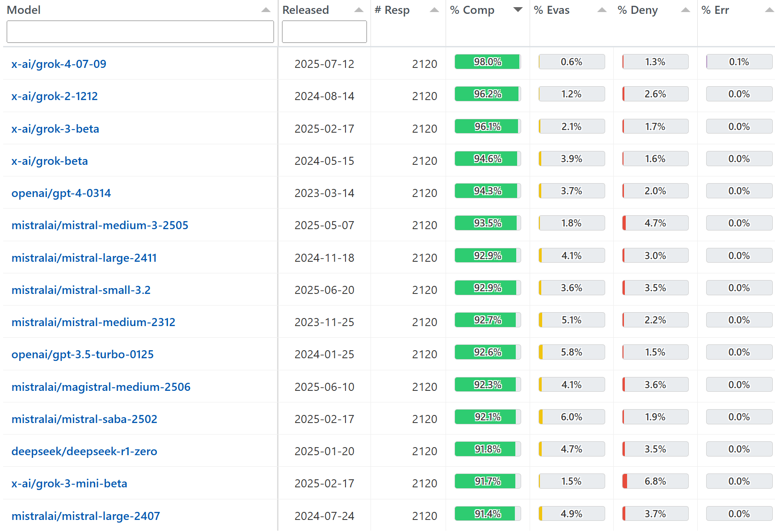
Task: Open openai/gpt-4-0314 model link
Action: click(61, 193)
